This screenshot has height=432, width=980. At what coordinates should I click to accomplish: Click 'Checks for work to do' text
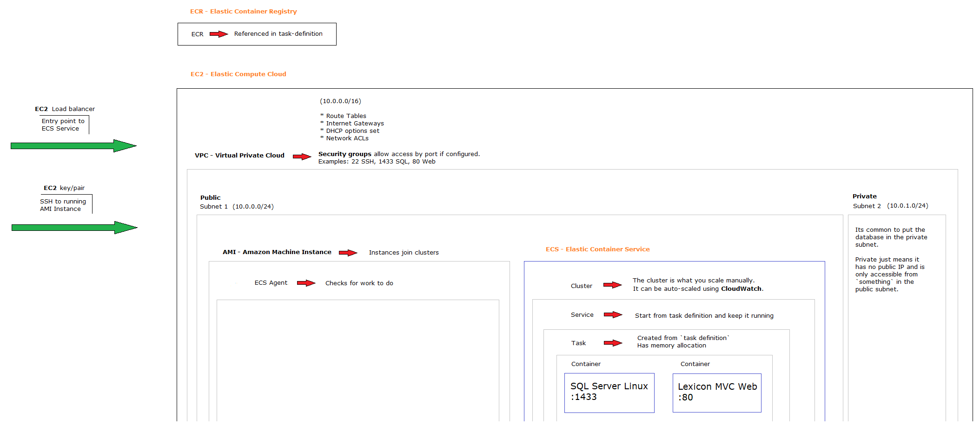click(359, 283)
